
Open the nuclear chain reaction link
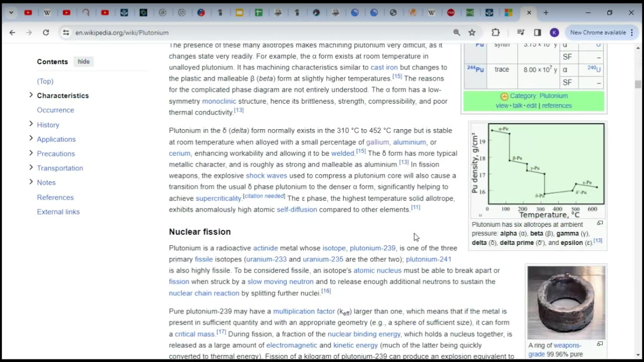pos(204,293)
